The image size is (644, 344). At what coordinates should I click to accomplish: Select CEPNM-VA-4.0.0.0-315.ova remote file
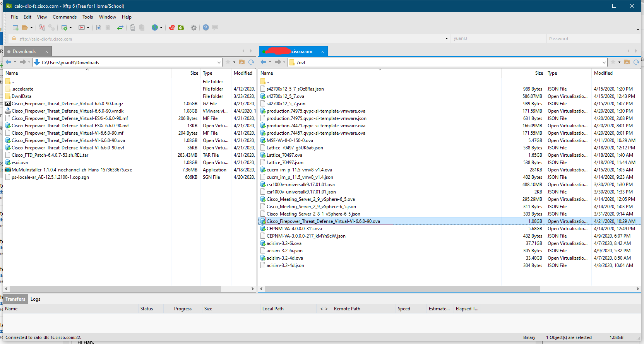pyautogui.click(x=294, y=229)
